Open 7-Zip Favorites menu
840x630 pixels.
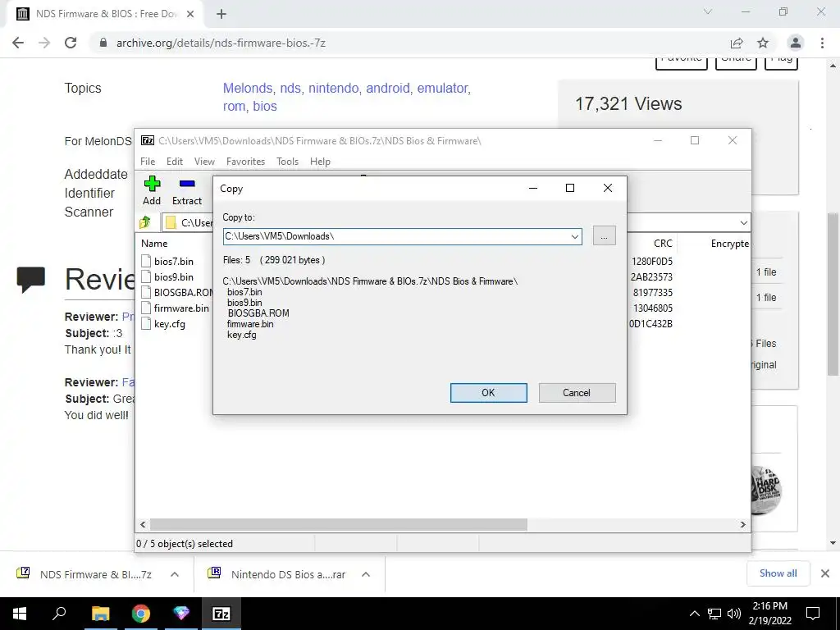coord(246,162)
